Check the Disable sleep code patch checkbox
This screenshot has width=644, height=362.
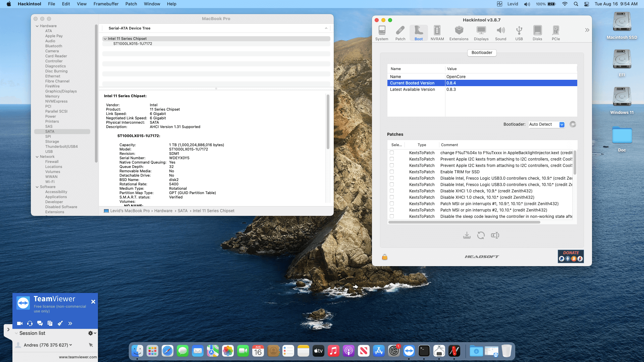(392, 217)
